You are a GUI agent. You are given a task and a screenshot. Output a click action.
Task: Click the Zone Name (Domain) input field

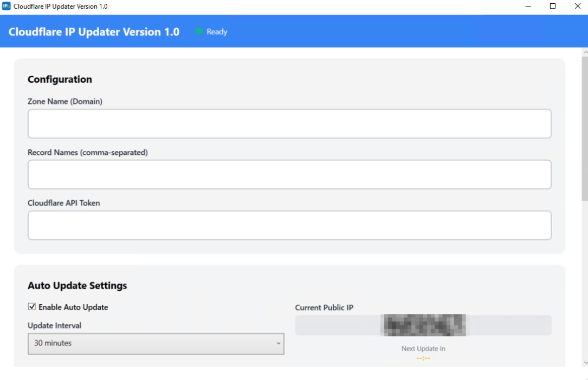click(x=289, y=123)
